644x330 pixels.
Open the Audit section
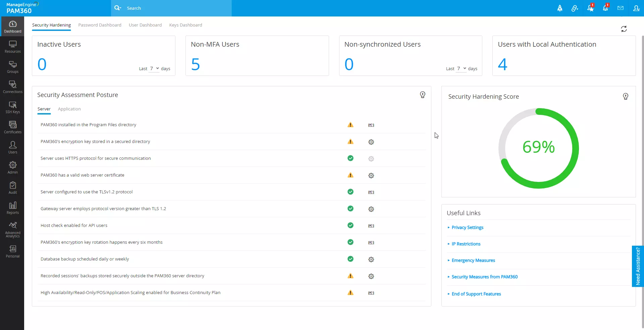coord(12,187)
